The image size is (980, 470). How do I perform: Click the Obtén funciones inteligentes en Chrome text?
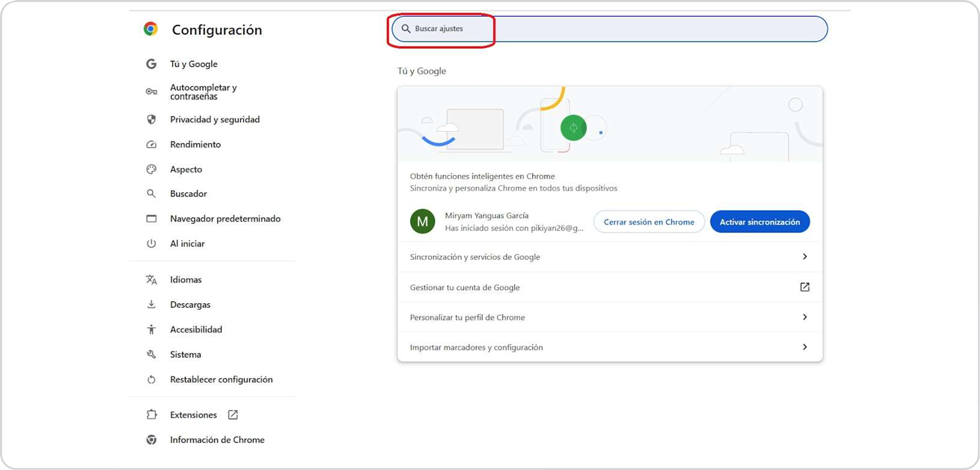click(482, 176)
